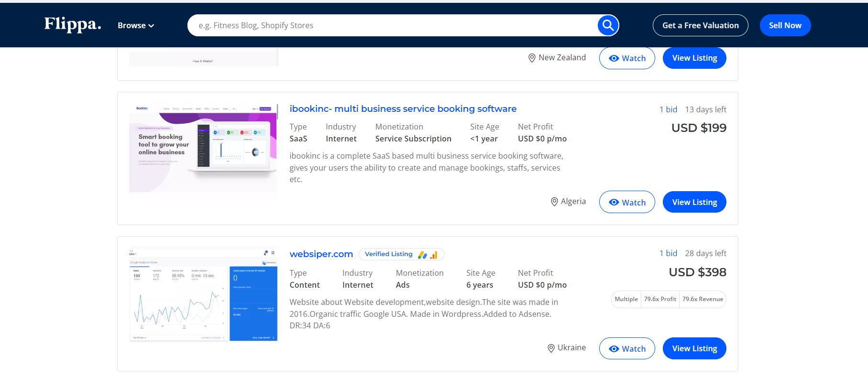The height and width of the screenshot is (378, 868).
Task: Click the Multiple label on websiper
Action: coord(626,299)
